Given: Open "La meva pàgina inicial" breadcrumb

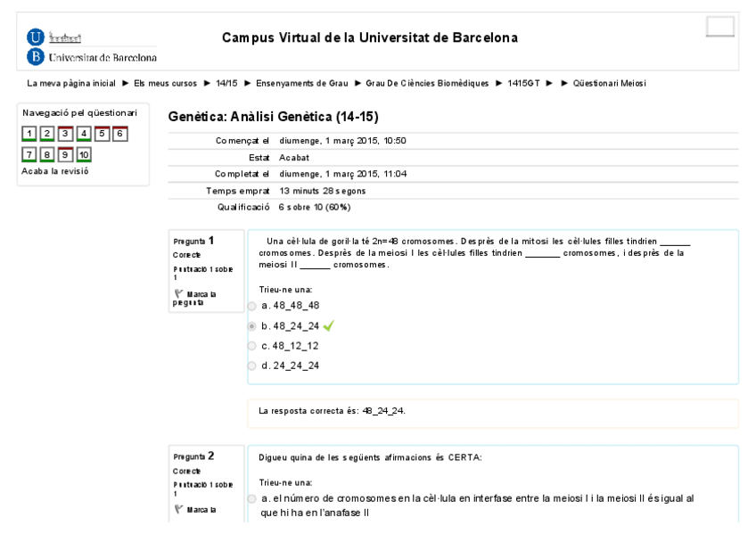Looking at the screenshot, I should tap(71, 84).
